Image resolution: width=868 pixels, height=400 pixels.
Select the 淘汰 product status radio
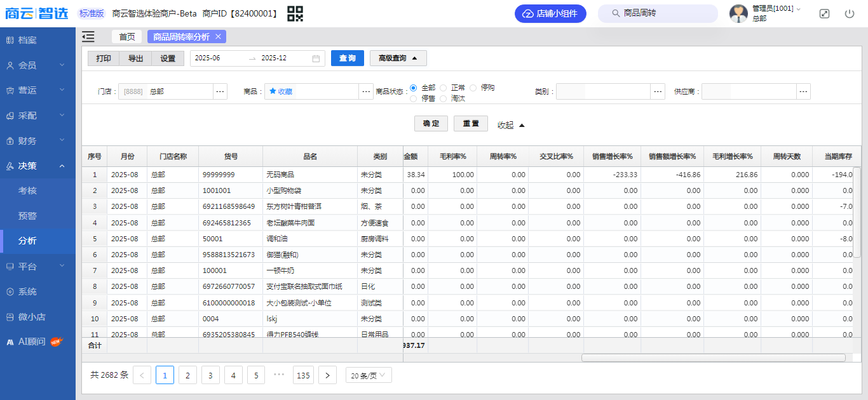[444, 98]
